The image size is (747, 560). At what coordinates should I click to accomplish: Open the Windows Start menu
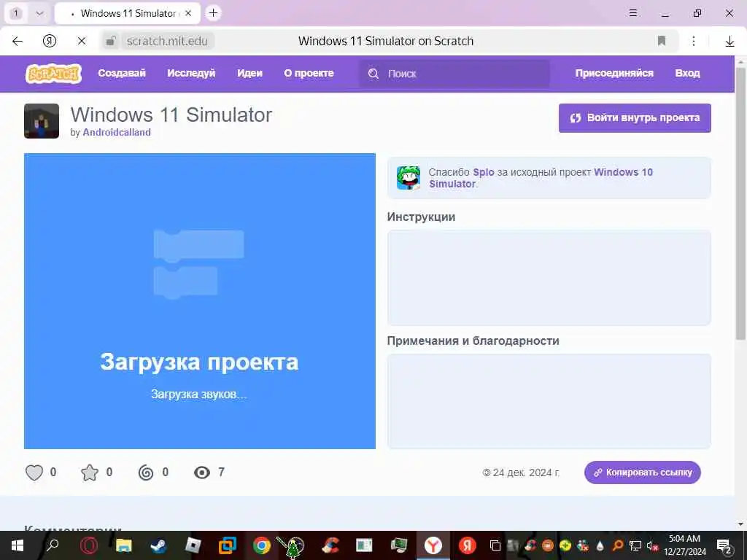pyautogui.click(x=18, y=545)
